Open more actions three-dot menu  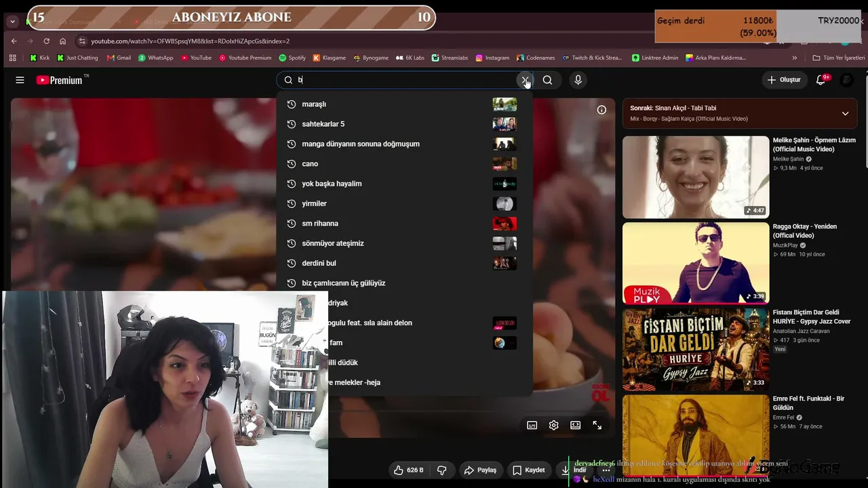click(x=606, y=470)
